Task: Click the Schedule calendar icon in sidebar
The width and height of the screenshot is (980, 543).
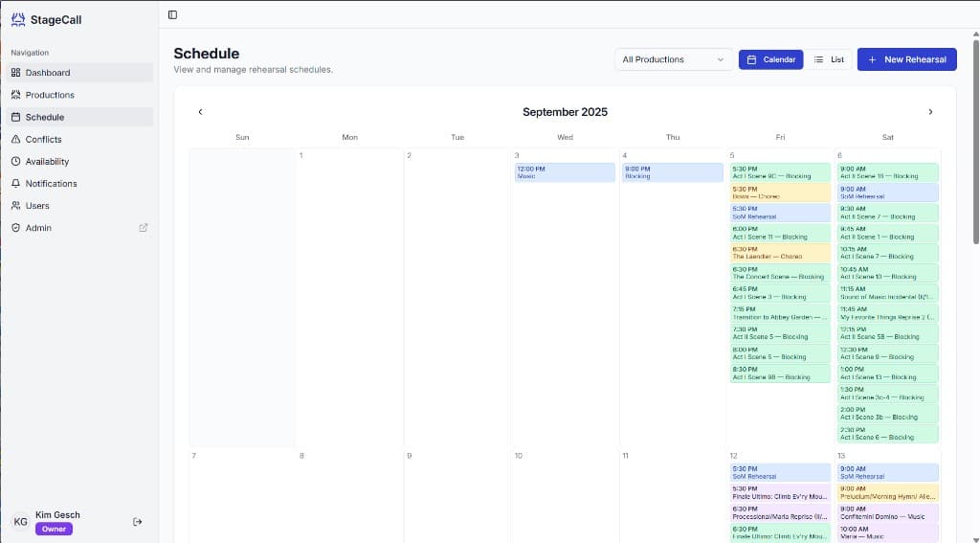Action: point(15,117)
